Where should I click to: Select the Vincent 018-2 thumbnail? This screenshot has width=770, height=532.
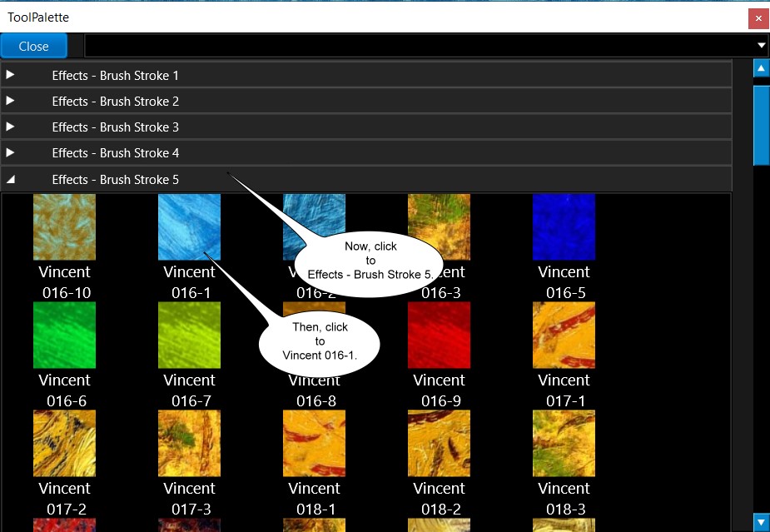point(439,443)
